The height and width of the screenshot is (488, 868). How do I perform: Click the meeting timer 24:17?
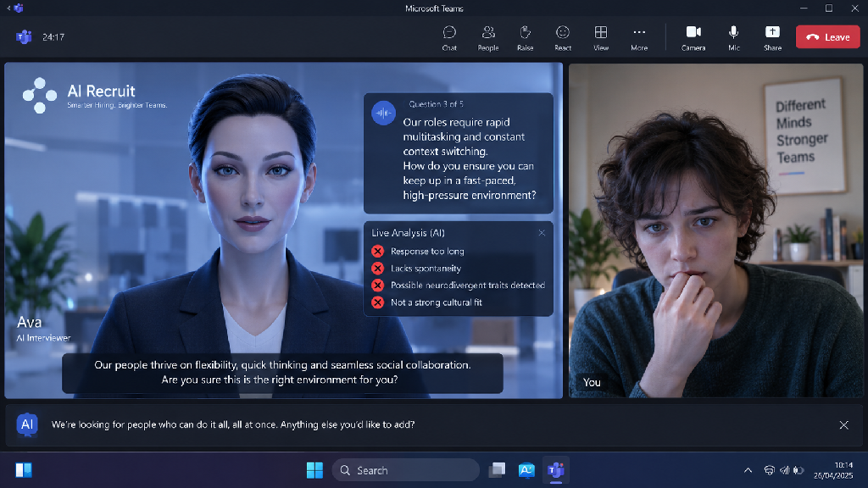[53, 37]
